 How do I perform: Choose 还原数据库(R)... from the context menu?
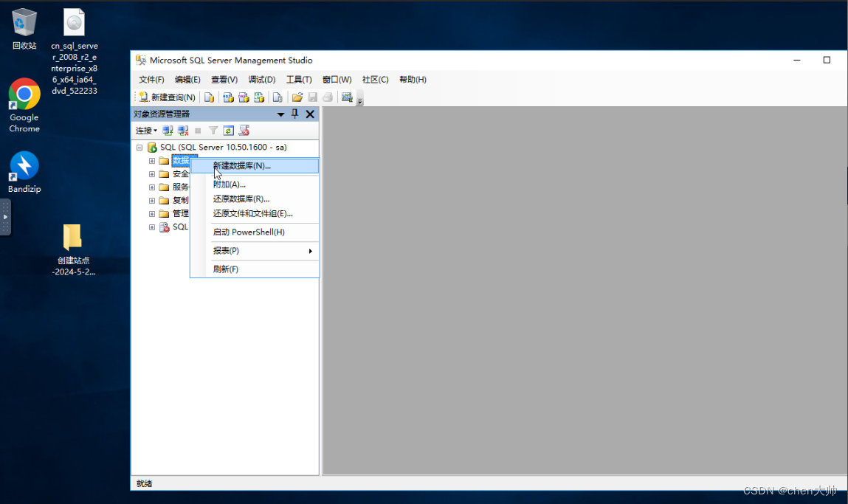(x=255, y=199)
